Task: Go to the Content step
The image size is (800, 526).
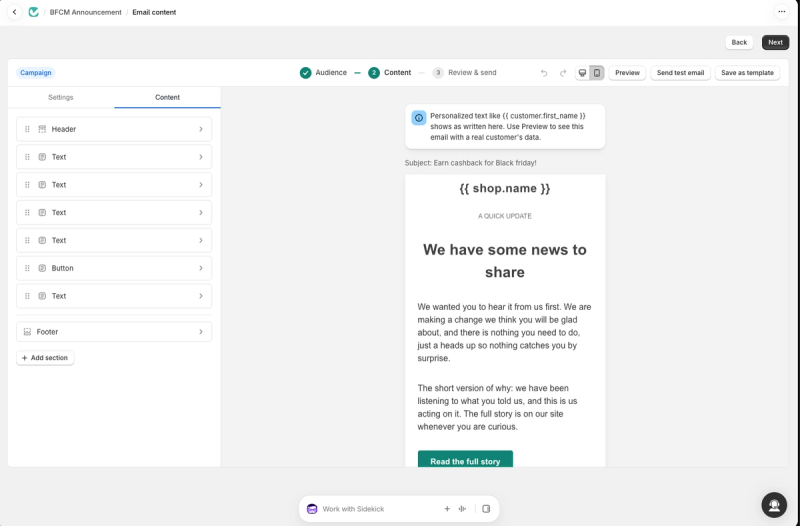Action: point(390,73)
